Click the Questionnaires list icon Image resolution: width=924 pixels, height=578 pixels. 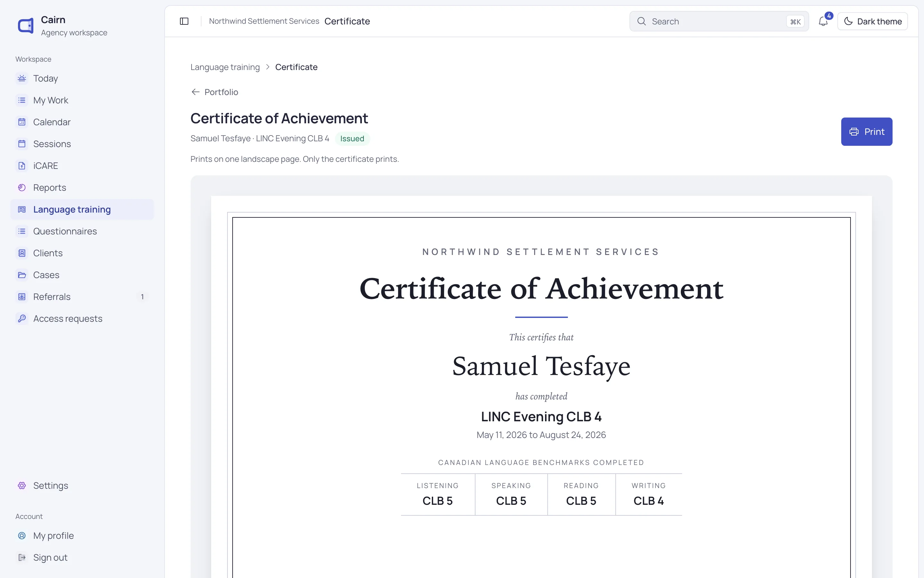click(x=22, y=231)
